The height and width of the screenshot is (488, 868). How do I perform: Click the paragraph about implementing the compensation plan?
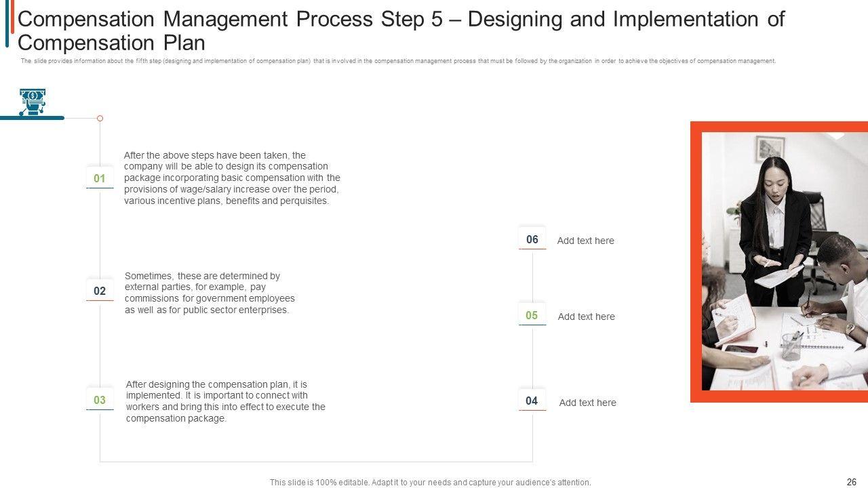click(x=226, y=401)
